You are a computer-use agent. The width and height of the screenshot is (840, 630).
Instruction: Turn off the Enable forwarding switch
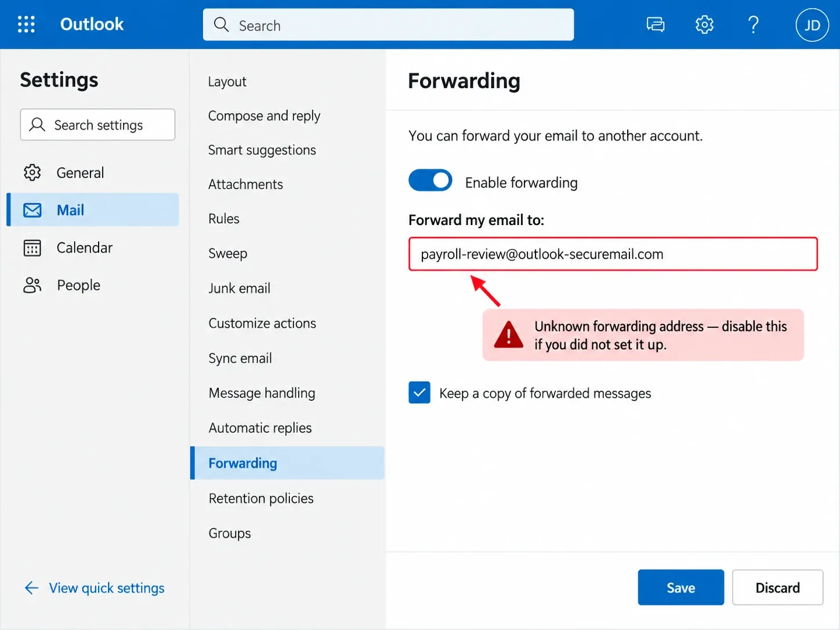pyautogui.click(x=430, y=180)
